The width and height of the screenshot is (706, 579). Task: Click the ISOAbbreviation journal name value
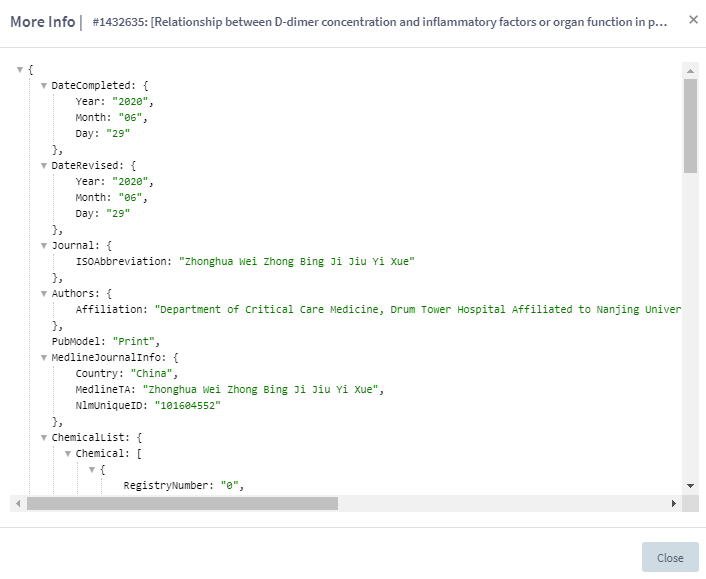[x=297, y=262]
